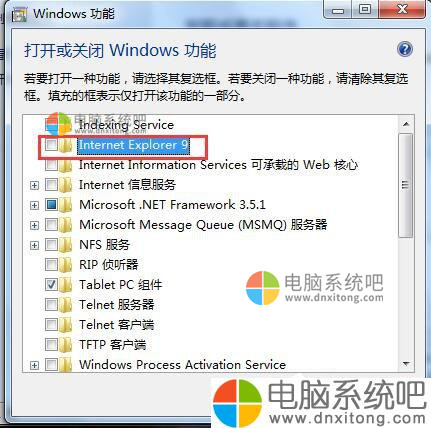Expand the Internet 信息服务 tree node

pyautogui.click(x=34, y=185)
